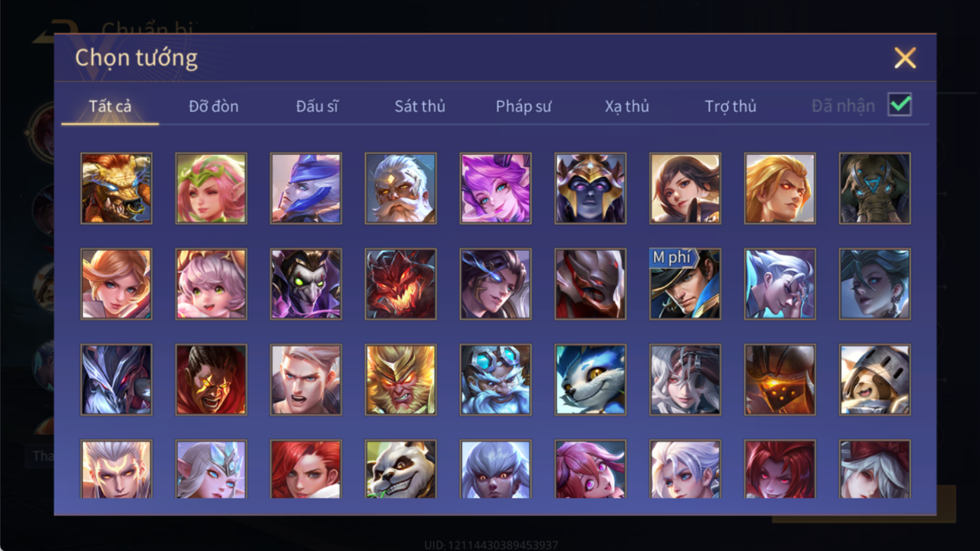Choose the plague-mask green-eyed hero portrait

pyautogui.click(x=305, y=284)
